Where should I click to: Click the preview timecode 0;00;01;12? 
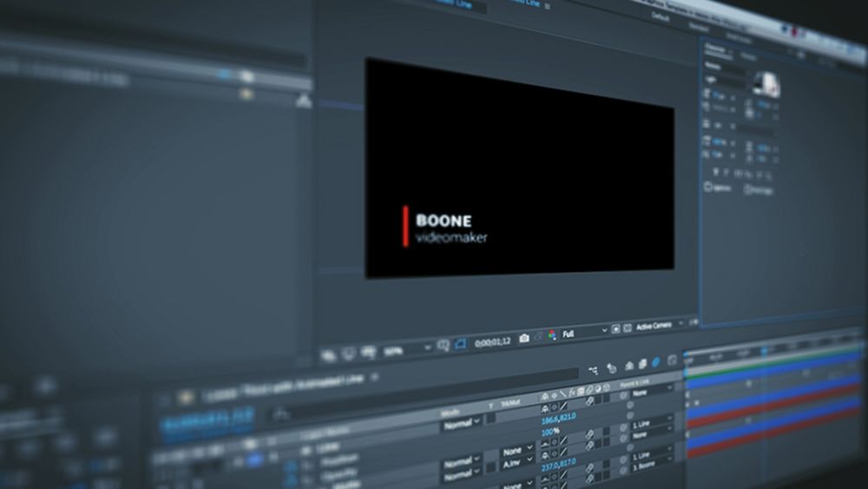point(493,341)
